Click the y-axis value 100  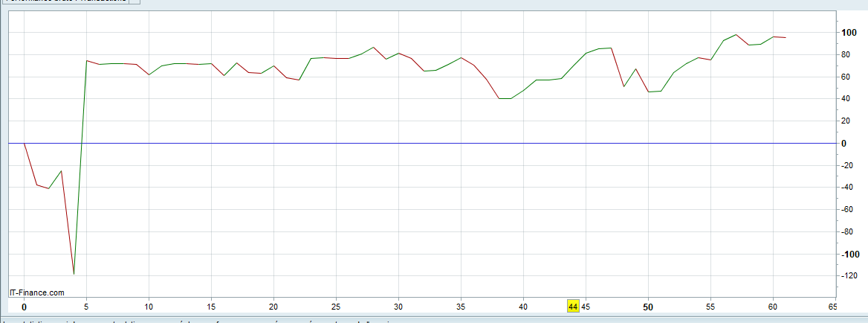pos(848,33)
